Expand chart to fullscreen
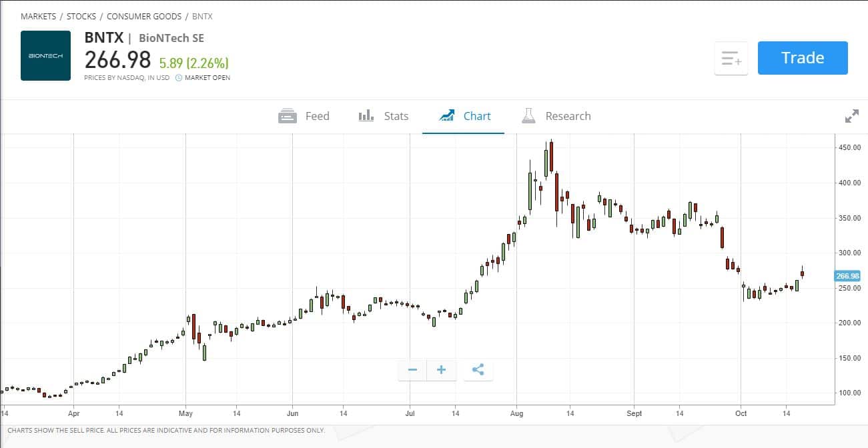The height and width of the screenshot is (448, 868). (852, 117)
